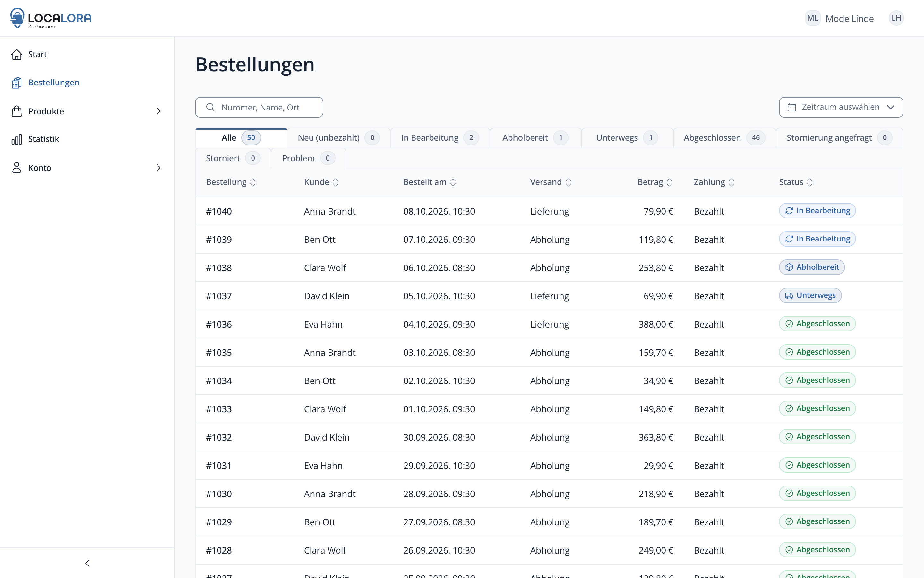Sort by Status column arrows

(x=809, y=182)
